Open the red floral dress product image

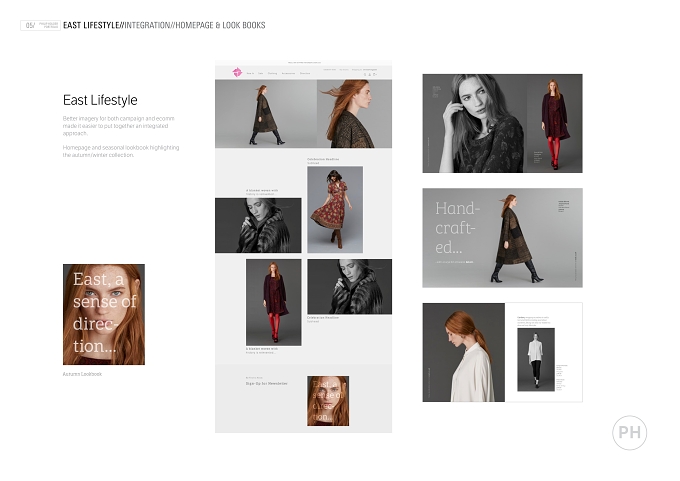point(335,209)
